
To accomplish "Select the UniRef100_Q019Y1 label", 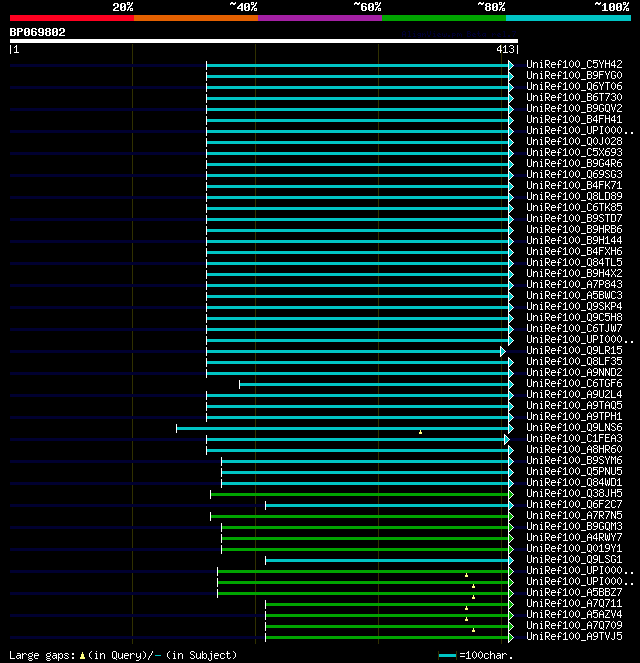I will coord(574,548).
